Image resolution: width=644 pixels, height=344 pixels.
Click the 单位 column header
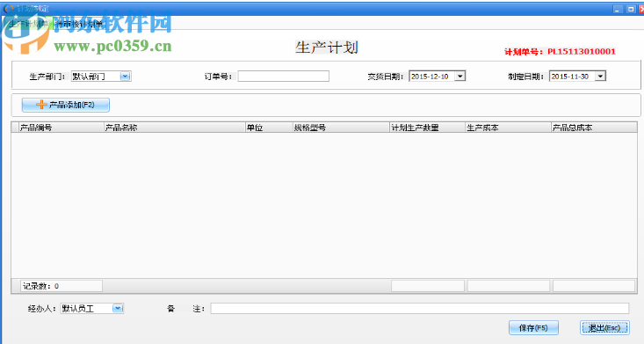[269, 128]
